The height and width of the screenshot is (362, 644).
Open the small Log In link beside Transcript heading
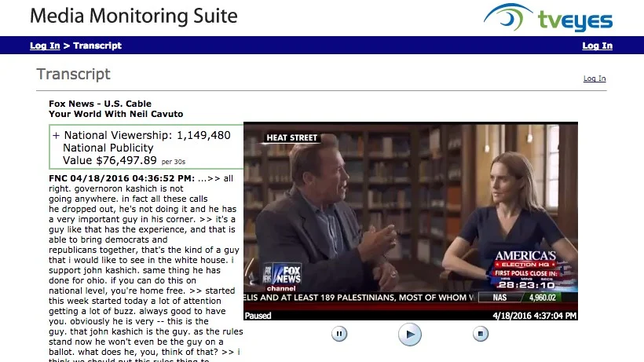595,79
